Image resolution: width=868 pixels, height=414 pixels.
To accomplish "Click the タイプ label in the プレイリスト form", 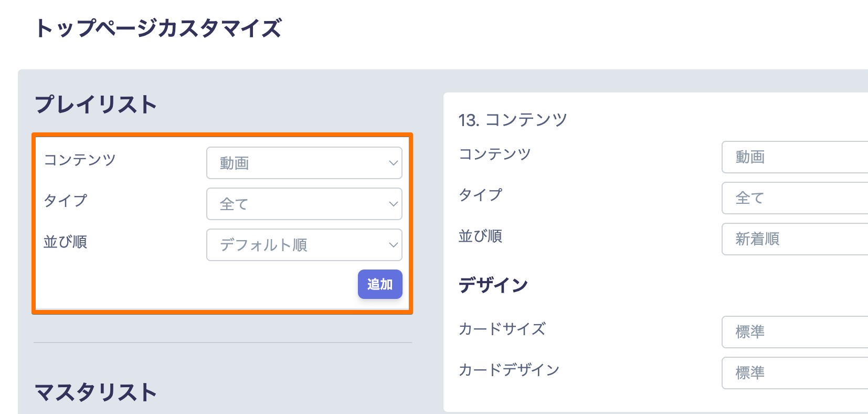I will pos(66,201).
